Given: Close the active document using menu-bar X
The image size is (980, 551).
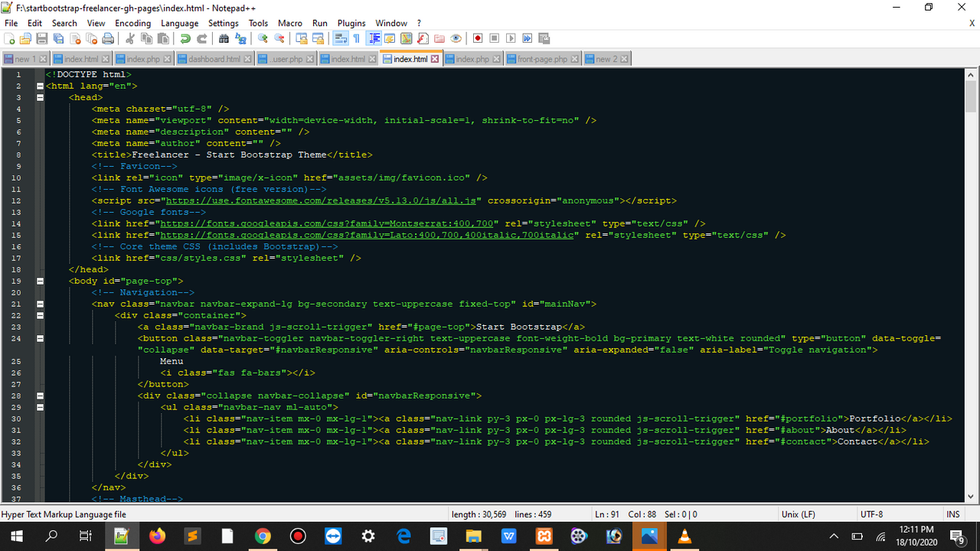Looking at the screenshot, I should [972, 23].
